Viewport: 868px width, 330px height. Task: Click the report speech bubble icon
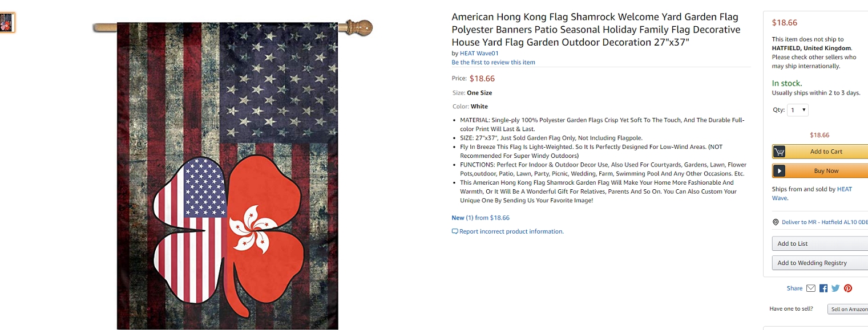pyautogui.click(x=455, y=231)
